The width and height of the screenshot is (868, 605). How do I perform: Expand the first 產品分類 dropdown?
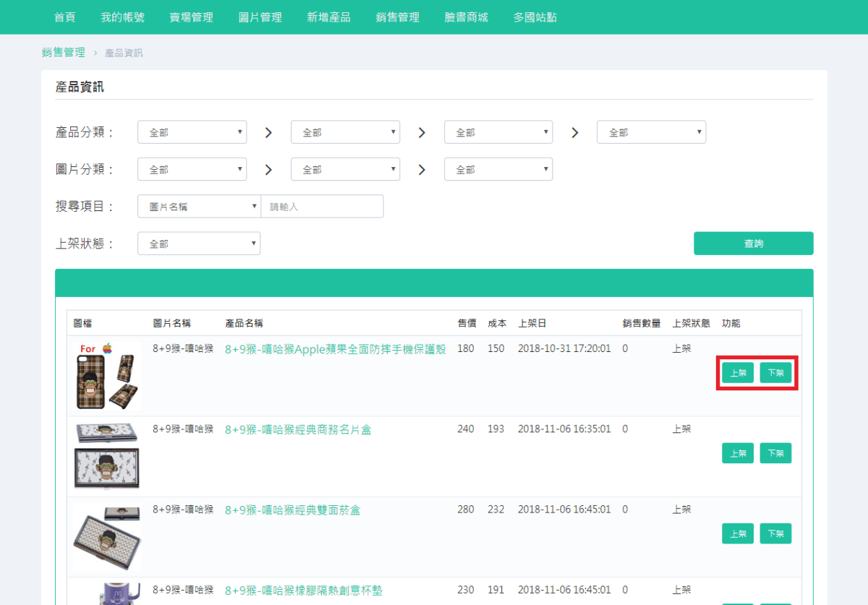192,132
